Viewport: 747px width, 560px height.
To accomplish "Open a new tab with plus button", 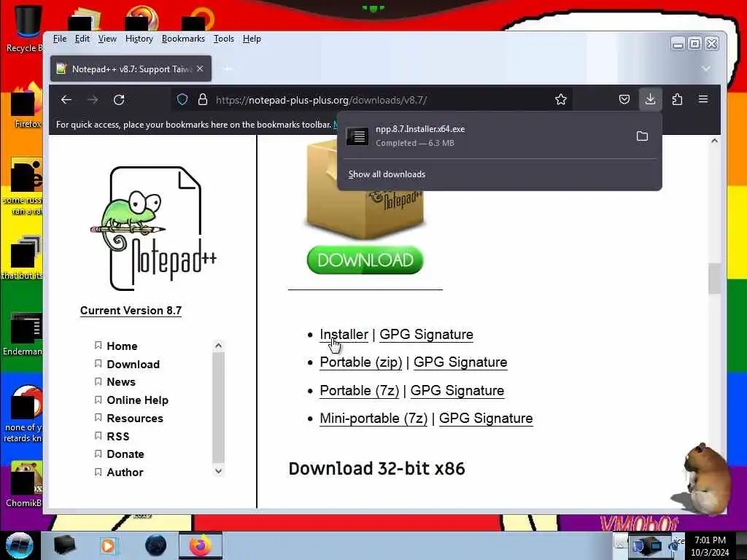I will 228,69.
